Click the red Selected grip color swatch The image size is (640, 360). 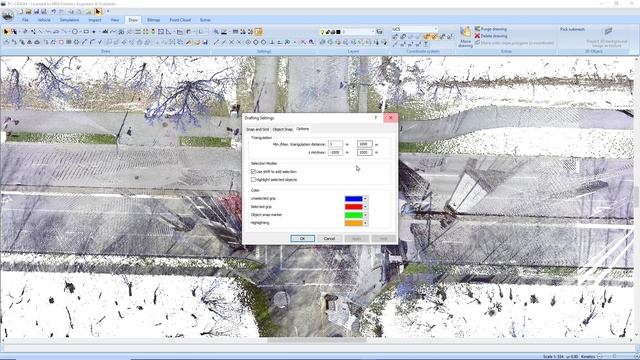tap(353, 207)
